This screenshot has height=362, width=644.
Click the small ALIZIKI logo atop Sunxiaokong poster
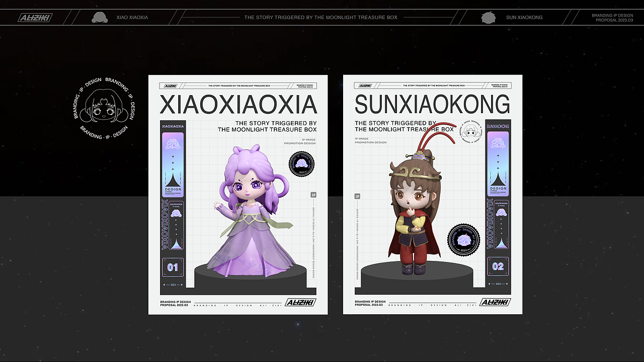[x=365, y=86]
